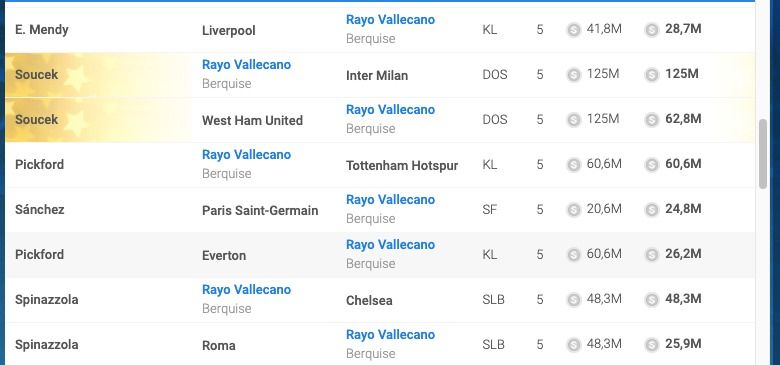The height and width of the screenshot is (365, 780).
Task: Click the Soucek player name in Inter Milan row
Action: coord(36,75)
